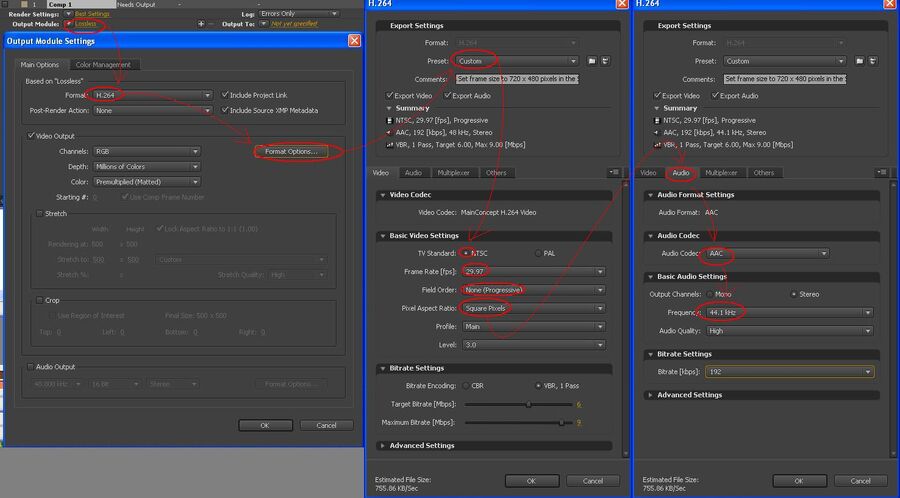Click OK in Output Module Settings
The width and height of the screenshot is (900, 498).
click(265, 425)
